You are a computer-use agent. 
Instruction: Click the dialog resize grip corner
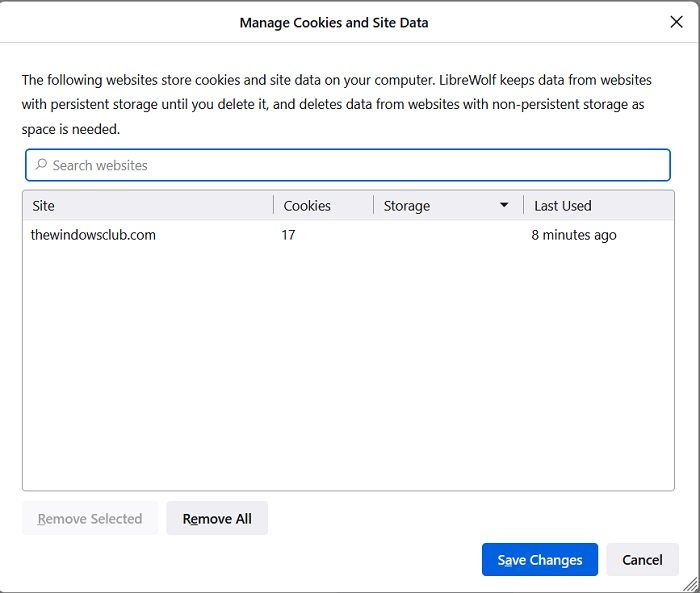pos(691,584)
